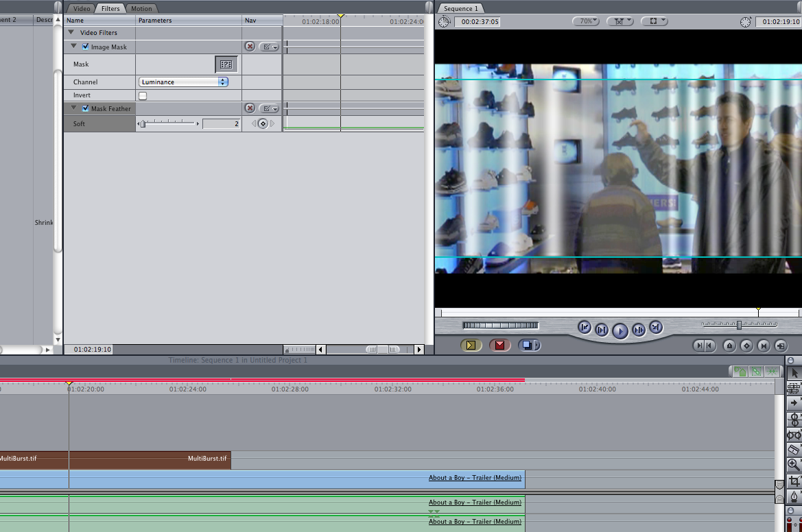Select the About a Boy trailer video clip

pyautogui.click(x=262, y=479)
